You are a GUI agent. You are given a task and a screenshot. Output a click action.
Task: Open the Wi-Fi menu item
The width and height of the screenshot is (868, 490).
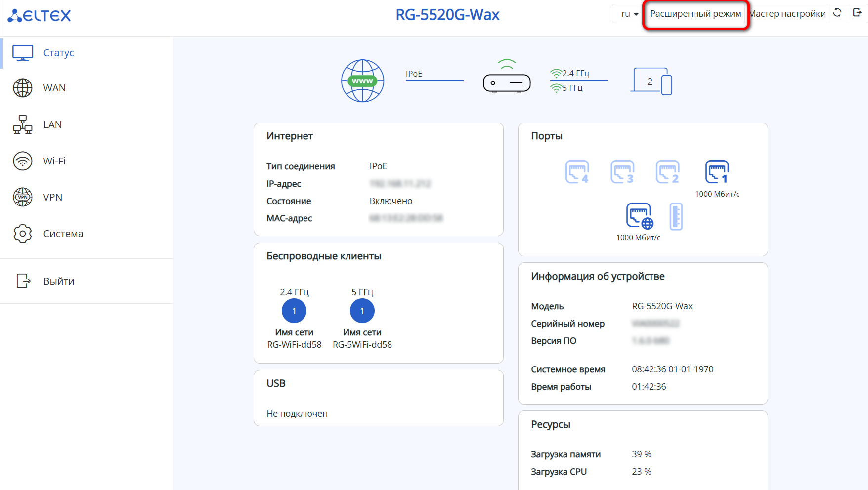54,161
